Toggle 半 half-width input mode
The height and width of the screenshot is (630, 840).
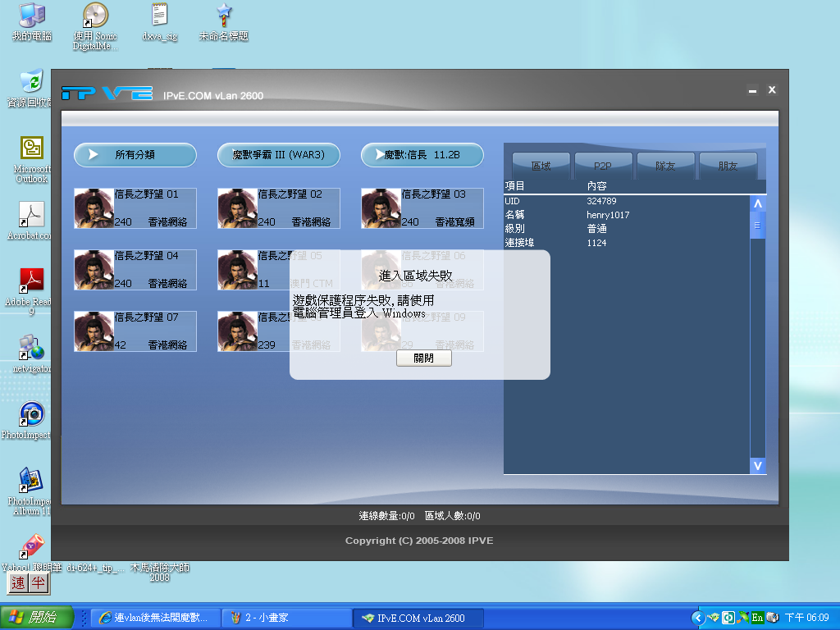pos(38,583)
